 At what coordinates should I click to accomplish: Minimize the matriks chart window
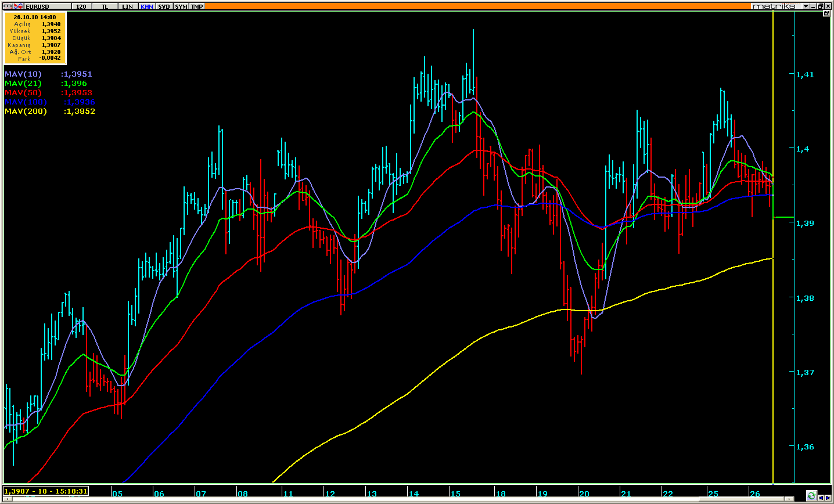coord(813,6)
